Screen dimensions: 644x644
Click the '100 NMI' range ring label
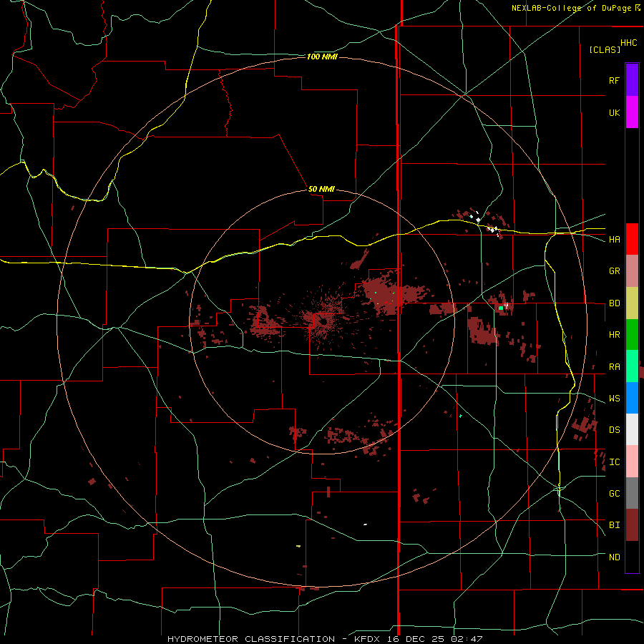[x=322, y=57]
